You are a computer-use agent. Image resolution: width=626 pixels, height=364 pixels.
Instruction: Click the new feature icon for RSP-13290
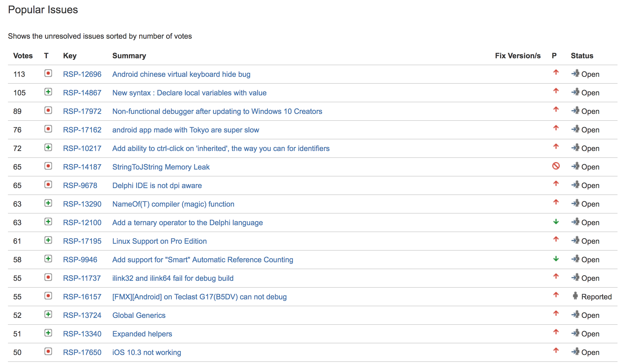click(48, 203)
